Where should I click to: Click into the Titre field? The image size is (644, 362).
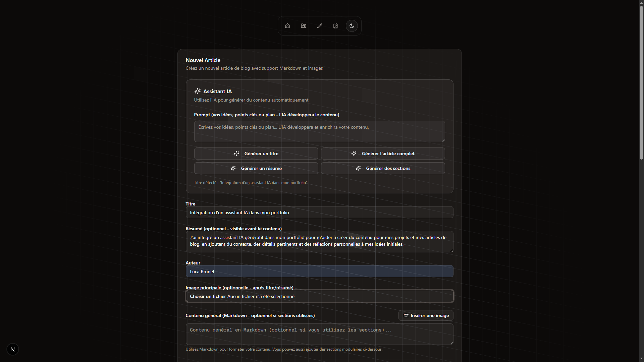pos(319,213)
